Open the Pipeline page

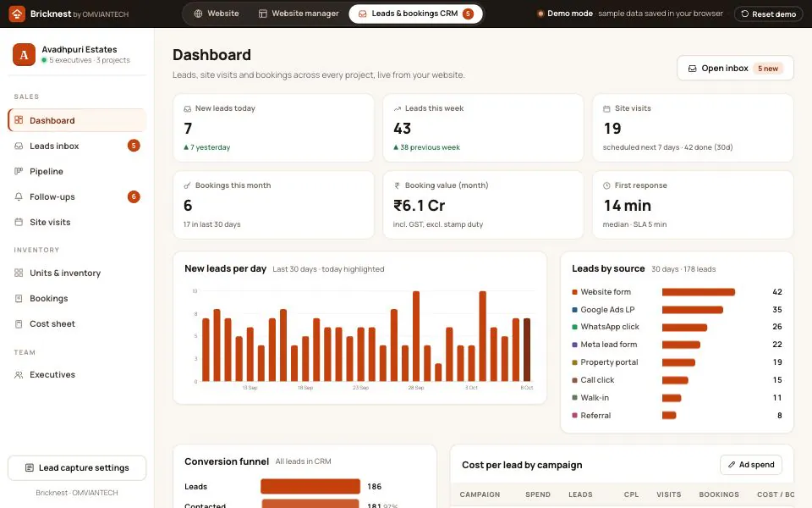(77, 171)
